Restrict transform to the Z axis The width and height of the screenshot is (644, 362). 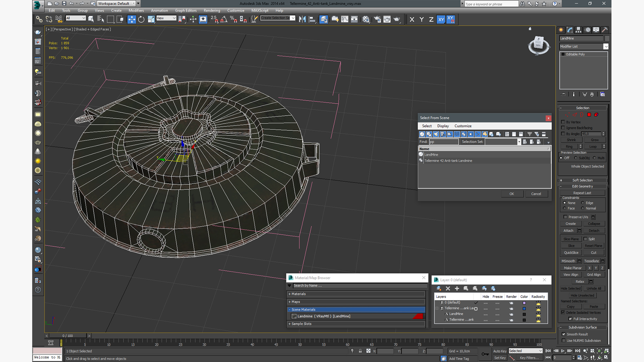coord(431,19)
